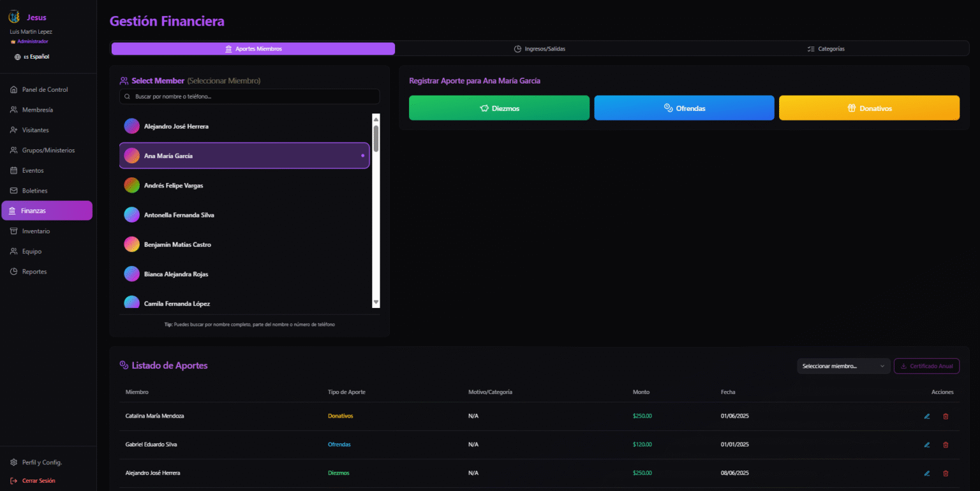This screenshot has width=980, height=491.
Task: Click the globe language icon
Action: click(17, 57)
